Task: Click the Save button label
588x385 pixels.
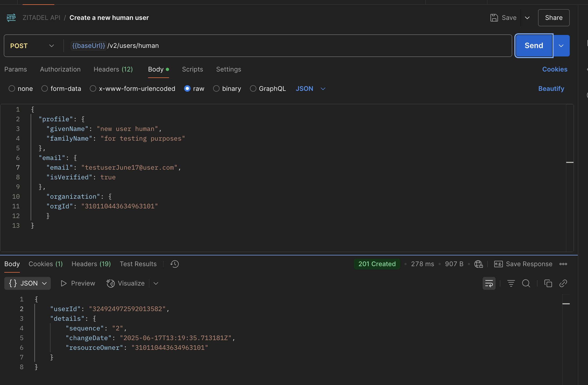Action: pos(509,18)
